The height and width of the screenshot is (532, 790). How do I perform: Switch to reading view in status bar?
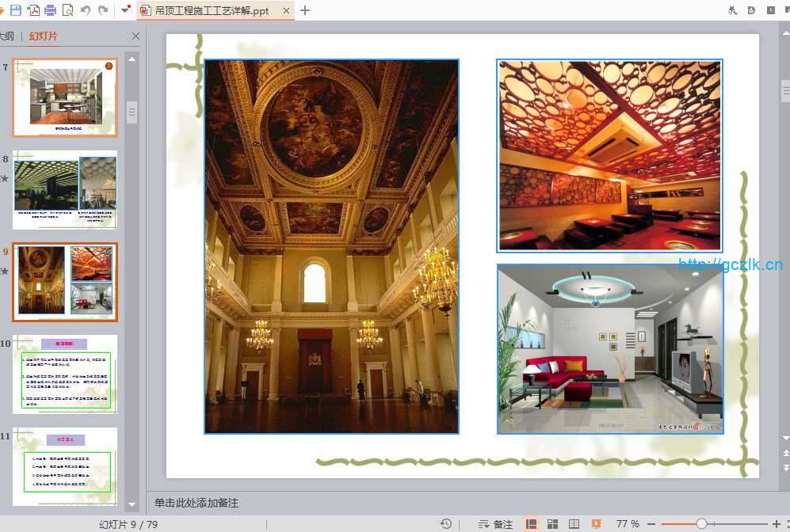[574, 524]
